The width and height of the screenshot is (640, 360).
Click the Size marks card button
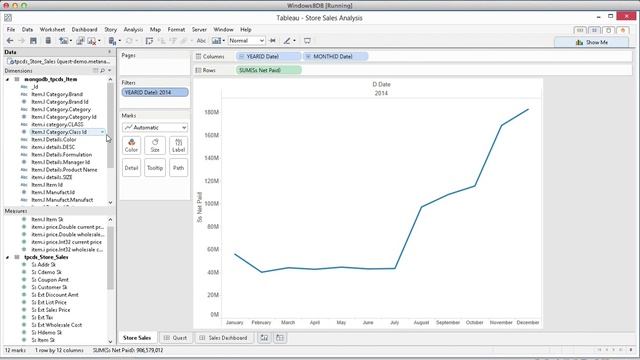click(155, 145)
